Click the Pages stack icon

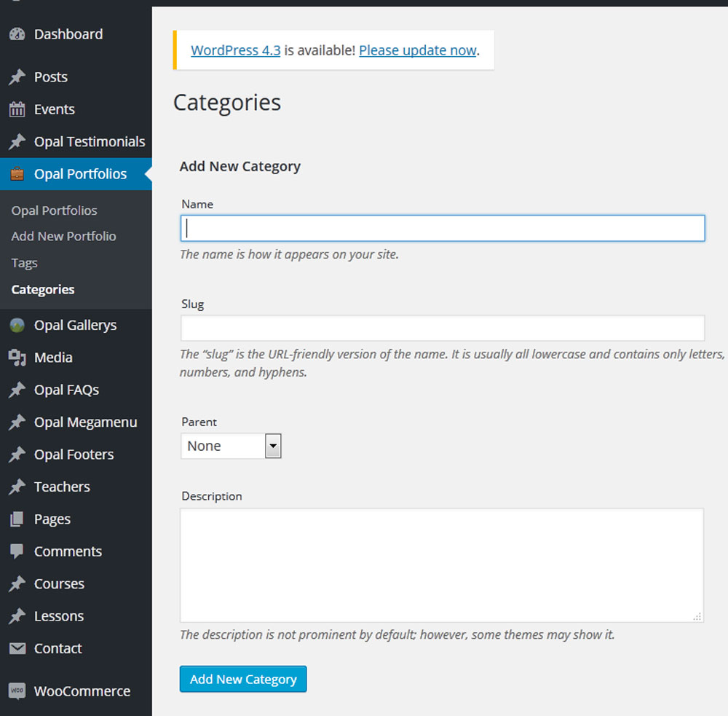(x=17, y=519)
